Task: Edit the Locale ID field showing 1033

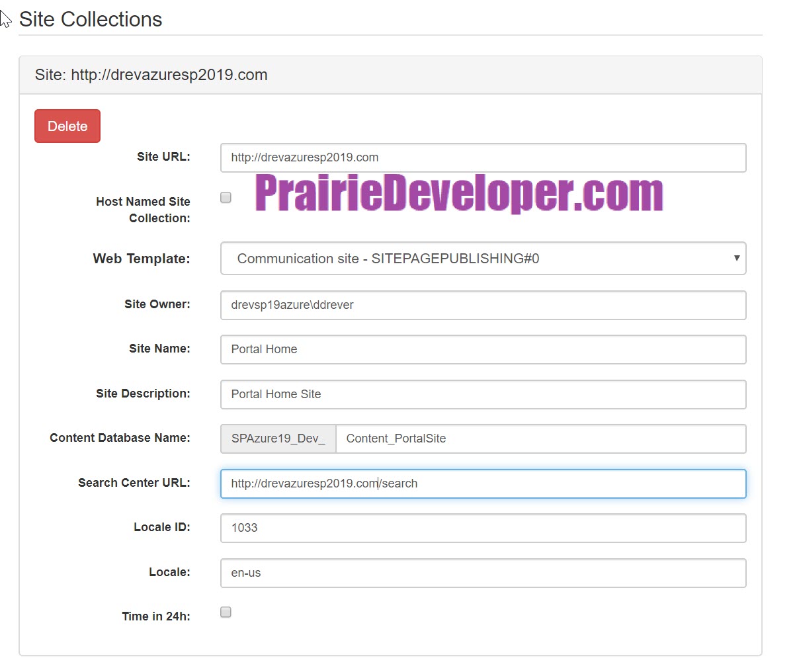Action: pyautogui.click(x=483, y=528)
